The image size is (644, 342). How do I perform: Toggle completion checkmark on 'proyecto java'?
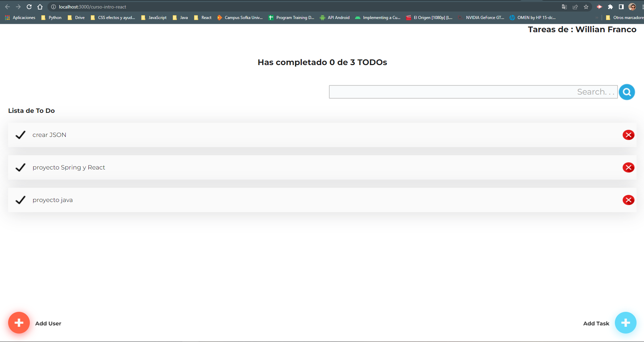coord(20,200)
